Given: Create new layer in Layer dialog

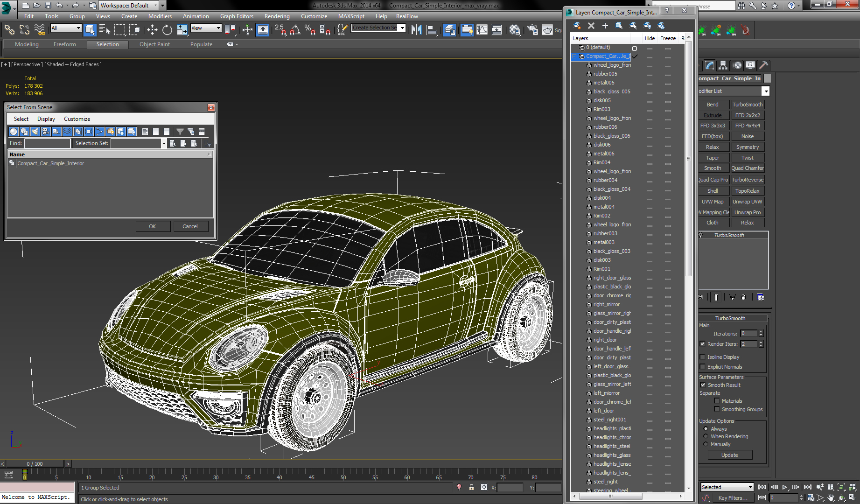Looking at the screenshot, I should [x=577, y=26].
